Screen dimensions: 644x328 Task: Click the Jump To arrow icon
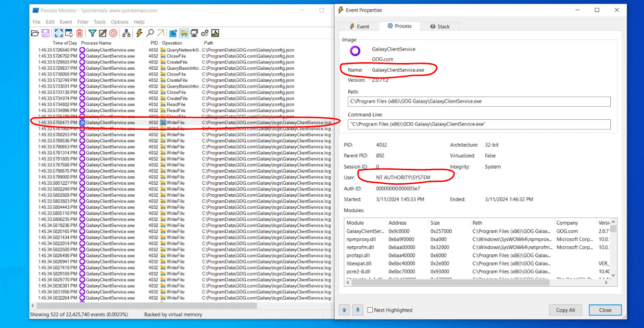point(160,33)
